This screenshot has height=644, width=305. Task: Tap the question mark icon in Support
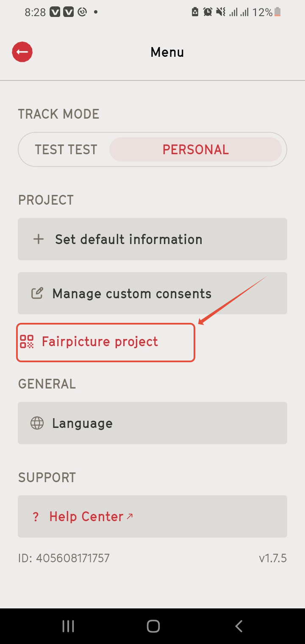point(36,517)
